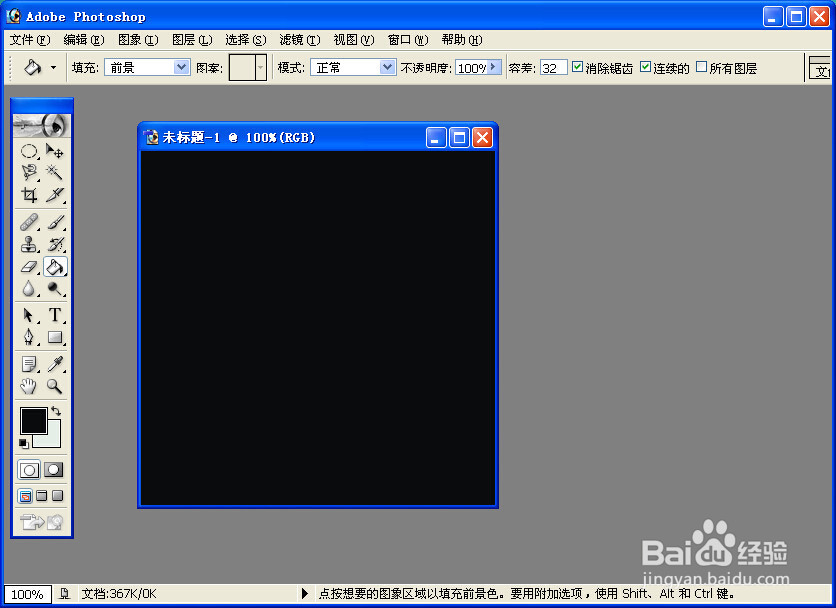Viewport: 836px width, 608px height.
Task: Switch foreground and background colors
Action: 56,412
